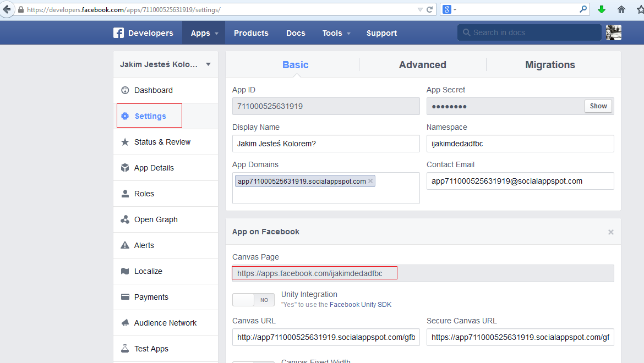Viewport: 644px width, 363px height.
Task: Open the Support menu
Action: [381, 33]
